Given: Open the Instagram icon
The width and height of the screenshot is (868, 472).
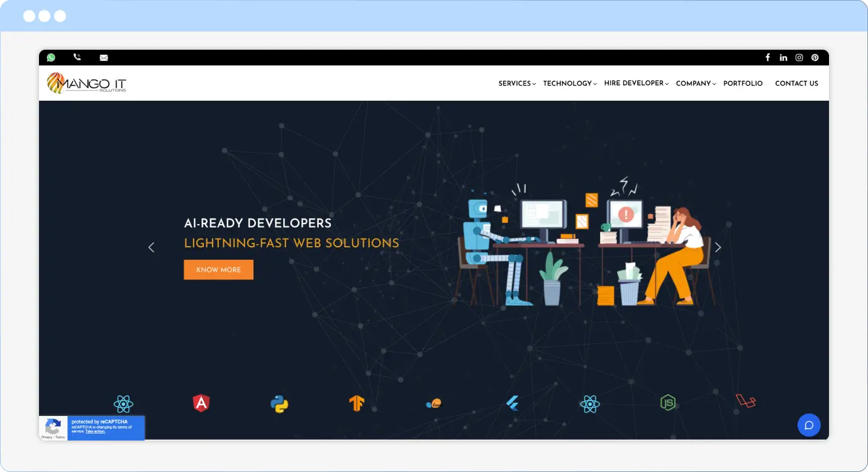Looking at the screenshot, I should (799, 57).
